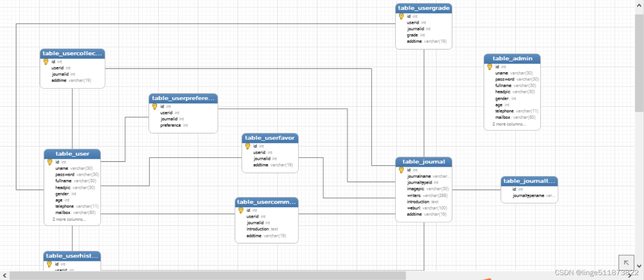
Task: Click primary key icon in table_user
Action: (x=50, y=162)
